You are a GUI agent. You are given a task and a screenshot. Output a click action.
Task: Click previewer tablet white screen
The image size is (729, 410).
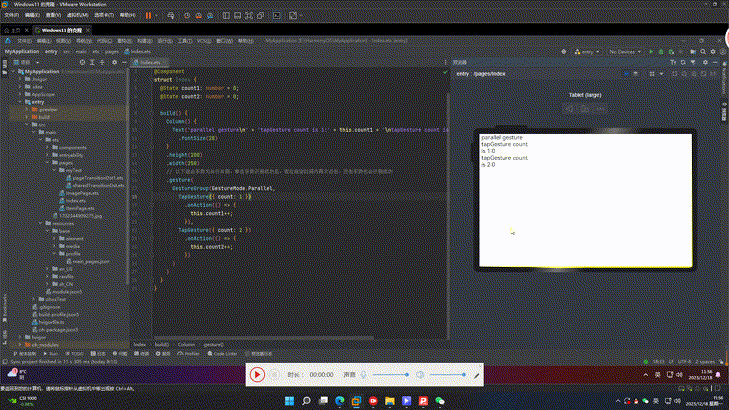(586, 200)
